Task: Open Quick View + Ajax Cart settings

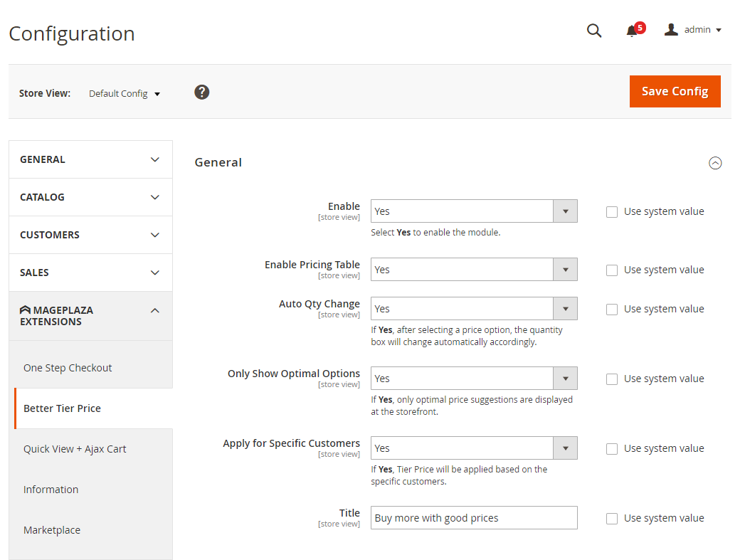Action: (75, 449)
